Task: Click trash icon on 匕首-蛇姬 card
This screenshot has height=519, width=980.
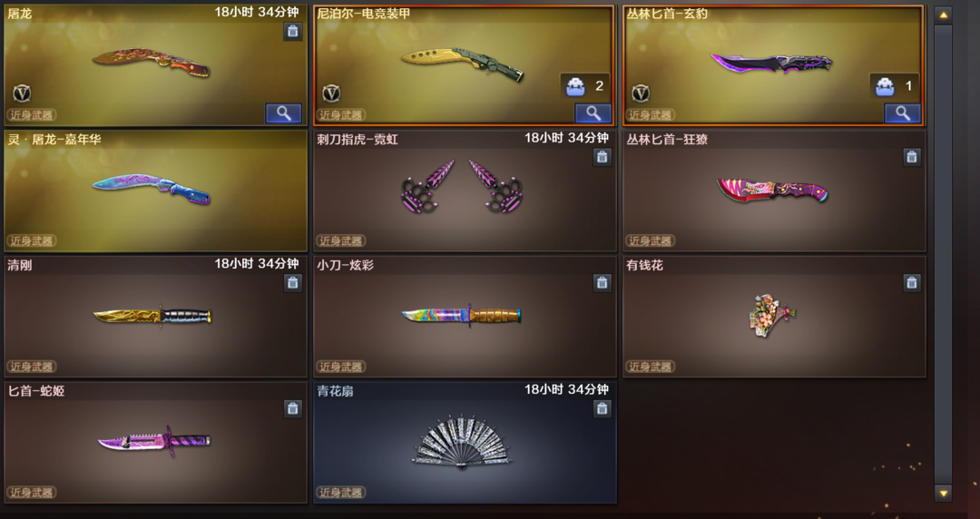Action: pyautogui.click(x=292, y=408)
